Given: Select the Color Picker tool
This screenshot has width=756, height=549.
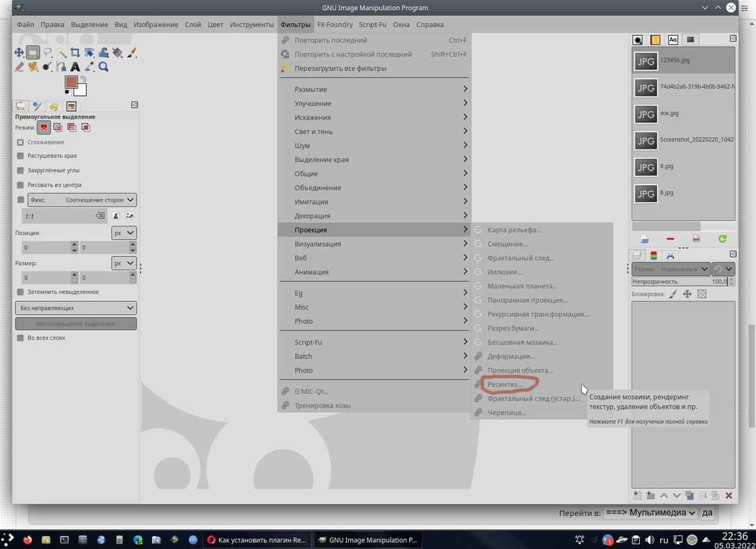Looking at the screenshot, I should point(89,67).
